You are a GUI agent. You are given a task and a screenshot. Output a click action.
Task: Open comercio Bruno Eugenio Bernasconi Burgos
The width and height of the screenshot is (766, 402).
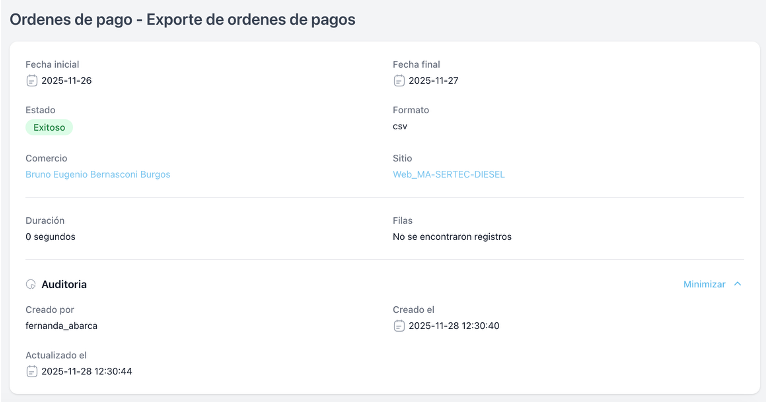[98, 174]
